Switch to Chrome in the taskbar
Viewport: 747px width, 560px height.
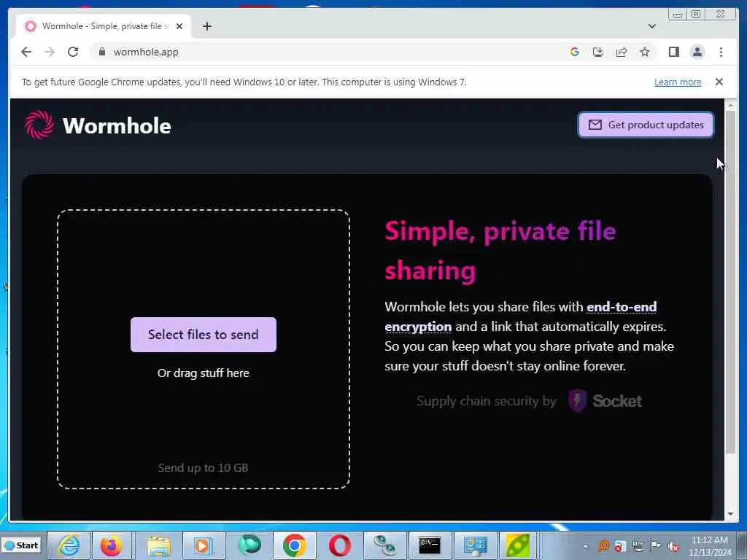(295, 545)
